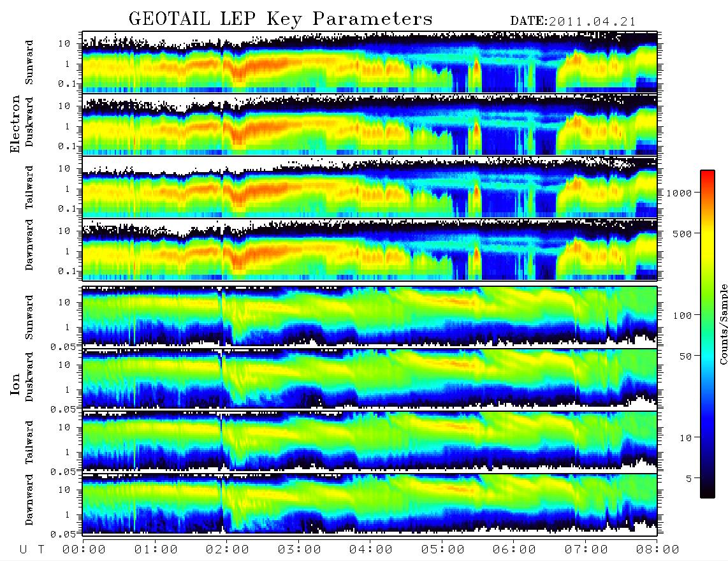728x561 pixels.
Task: Click the 5 value on color scale
Action: pyautogui.click(x=689, y=479)
